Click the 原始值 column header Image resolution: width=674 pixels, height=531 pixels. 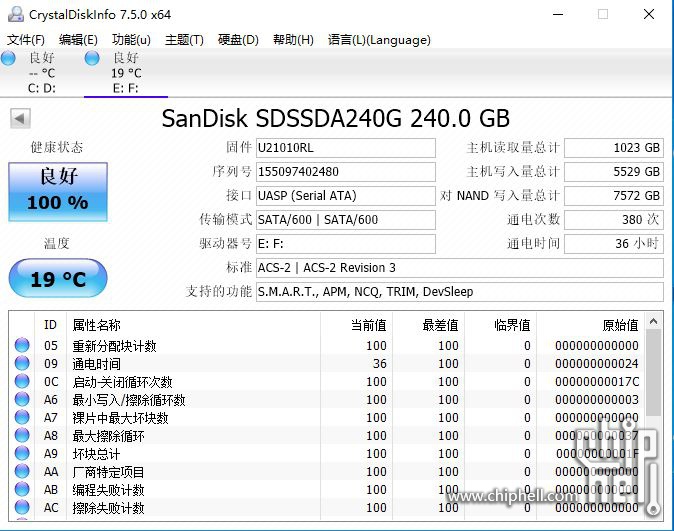tap(591, 325)
